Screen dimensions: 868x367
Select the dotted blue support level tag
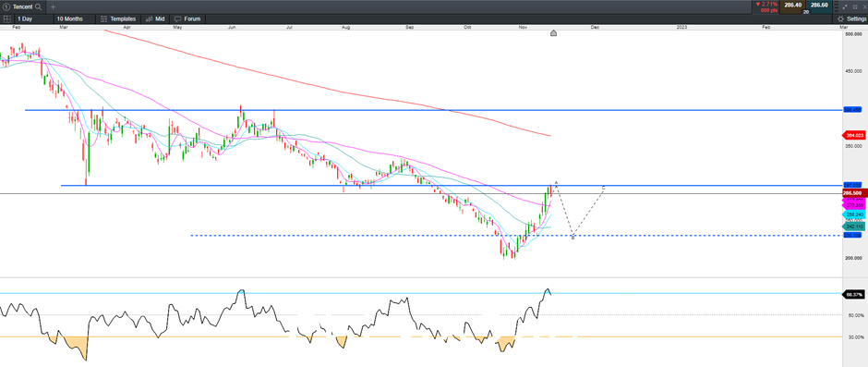click(852, 236)
